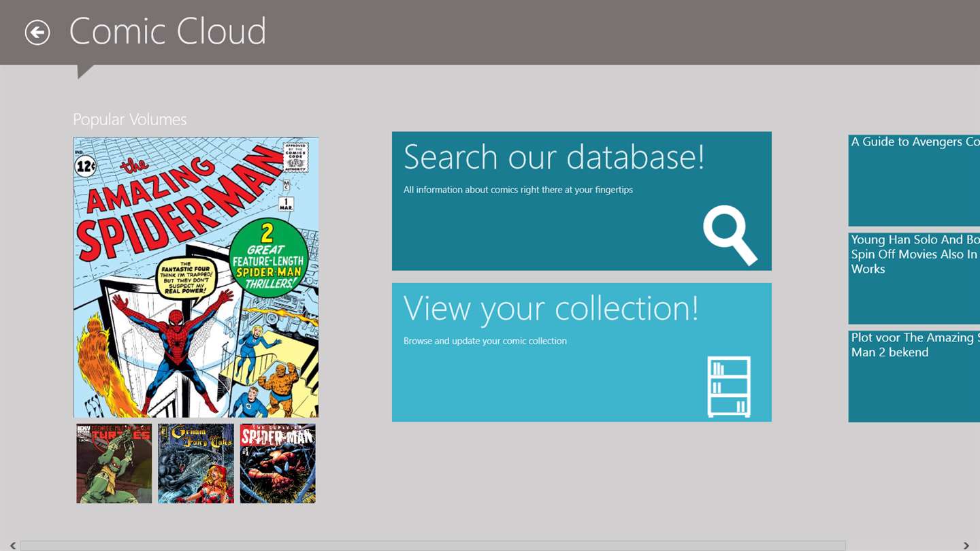Click the magnifying glass search icon
The image size is (980, 551).
(730, 235)
